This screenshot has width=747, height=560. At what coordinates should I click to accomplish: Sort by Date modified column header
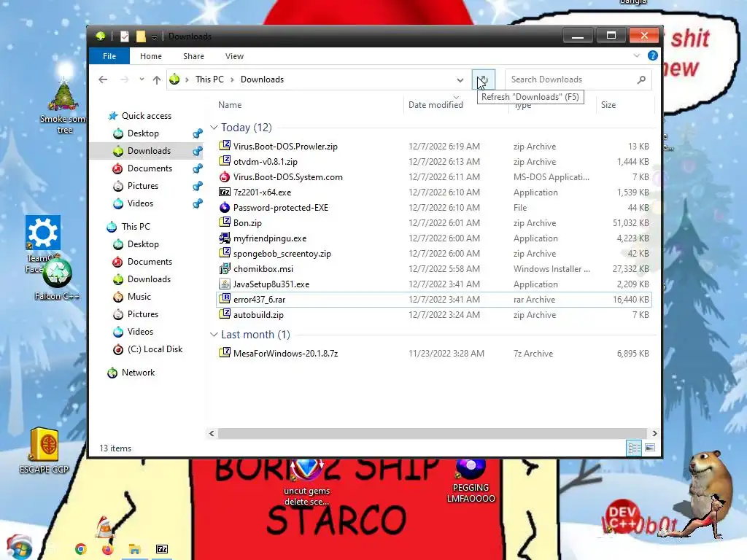pos(436,105)
